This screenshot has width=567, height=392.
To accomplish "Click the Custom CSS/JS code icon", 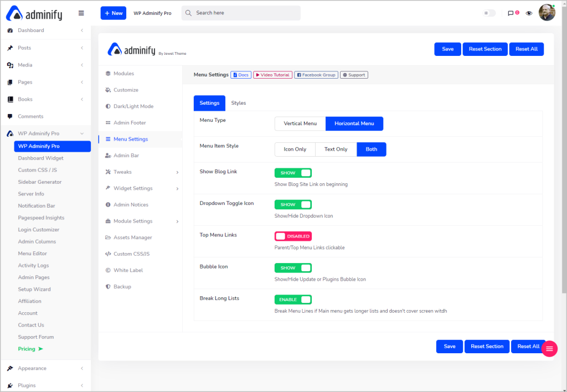I will [x=108, y=254].
